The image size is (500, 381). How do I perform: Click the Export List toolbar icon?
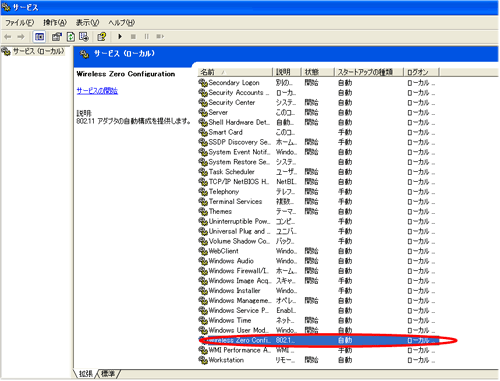pos(84,37)
